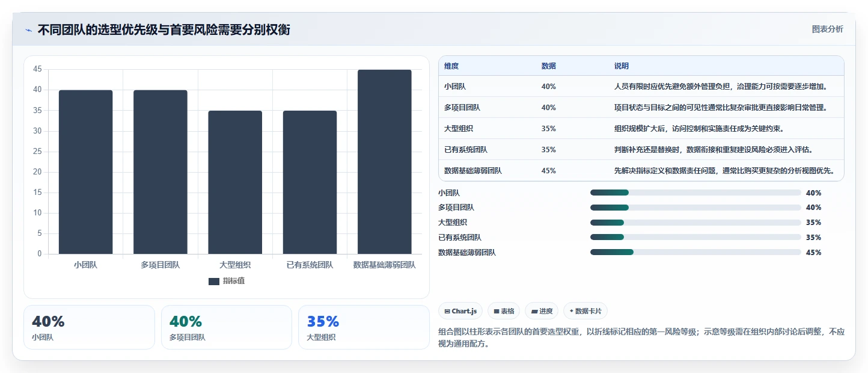The image size is (868, 373).
Task: Click the 小团队 progress bar
Action: coord(695,193)
